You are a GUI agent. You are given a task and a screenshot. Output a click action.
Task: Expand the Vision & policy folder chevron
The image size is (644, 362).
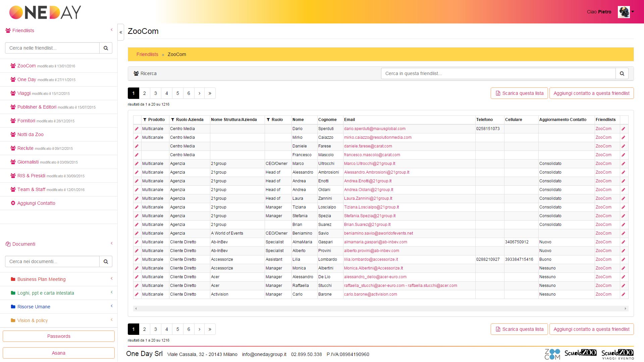click(x=112, y=320)
